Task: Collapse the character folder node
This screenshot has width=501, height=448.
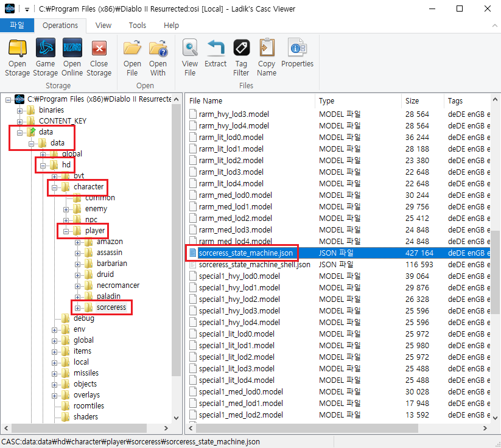Action: pyautogui.click(x=54, y=188)
